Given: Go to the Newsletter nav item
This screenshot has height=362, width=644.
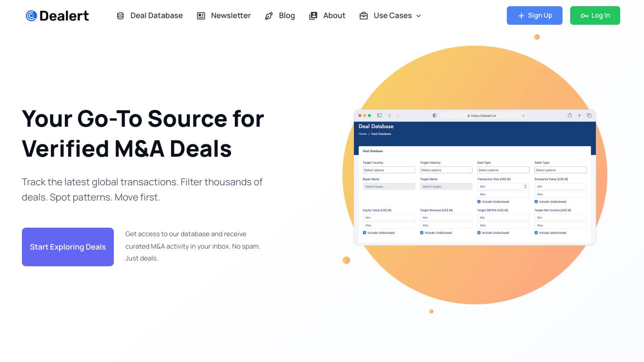Looking at the screenshot, I should tap(224, 16).
